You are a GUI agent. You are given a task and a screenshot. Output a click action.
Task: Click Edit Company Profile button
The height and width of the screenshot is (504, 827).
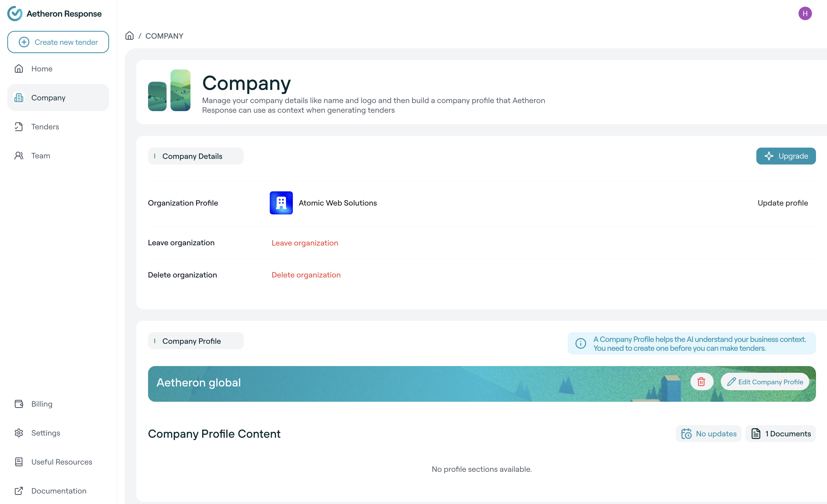765,382
